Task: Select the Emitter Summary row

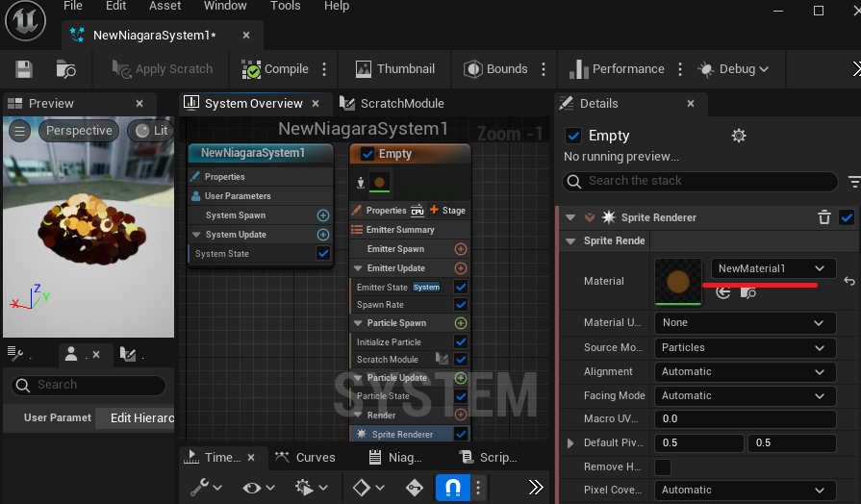Action: (x=410, y=230)
